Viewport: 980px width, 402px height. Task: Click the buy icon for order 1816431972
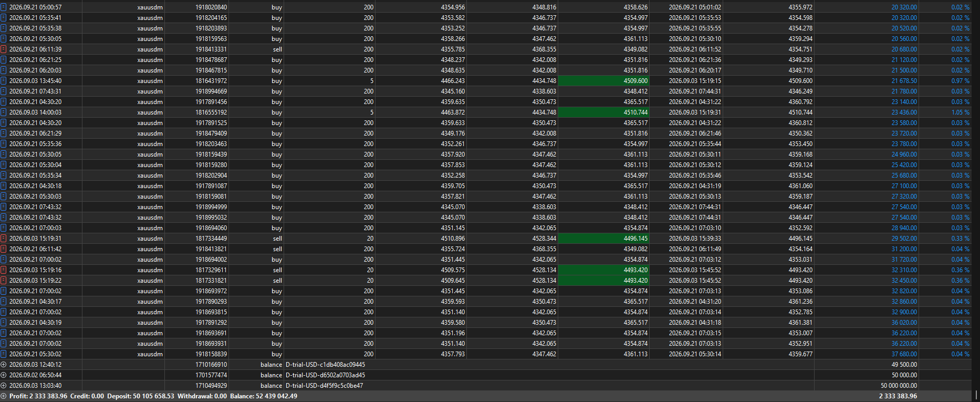pyautogui.click(x=4, y=80)
